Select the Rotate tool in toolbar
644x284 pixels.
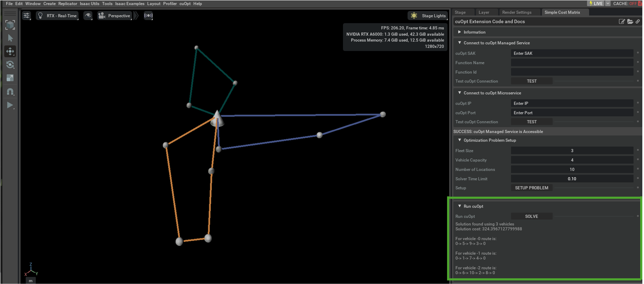(10, 65)
